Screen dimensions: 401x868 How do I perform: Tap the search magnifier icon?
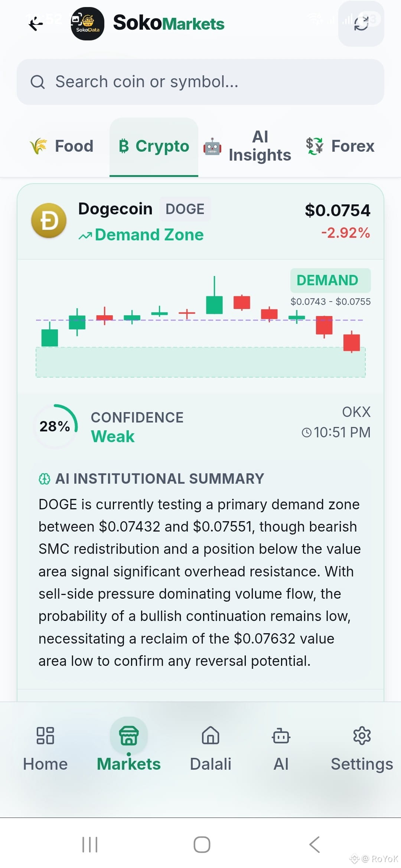(38, 82)
